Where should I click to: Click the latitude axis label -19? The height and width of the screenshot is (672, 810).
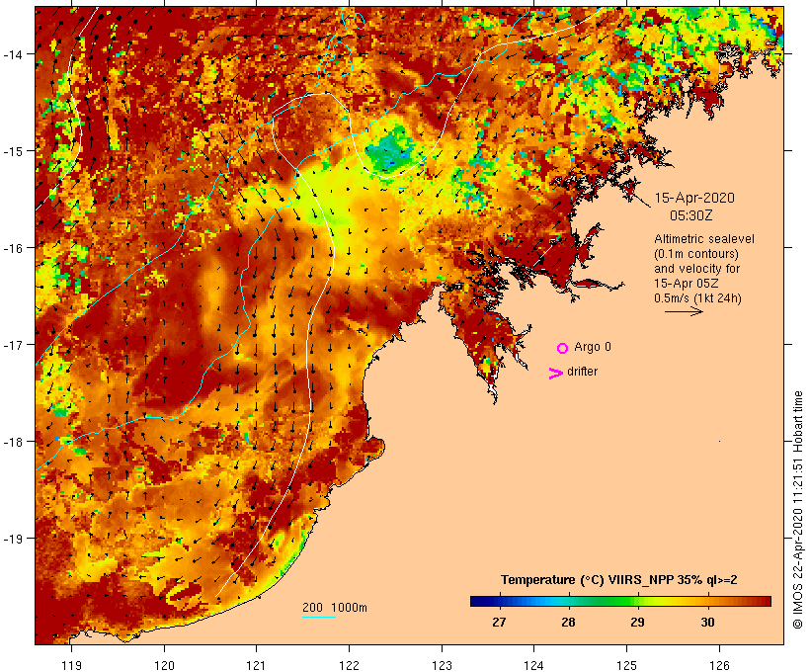click(x=12, y=539)
